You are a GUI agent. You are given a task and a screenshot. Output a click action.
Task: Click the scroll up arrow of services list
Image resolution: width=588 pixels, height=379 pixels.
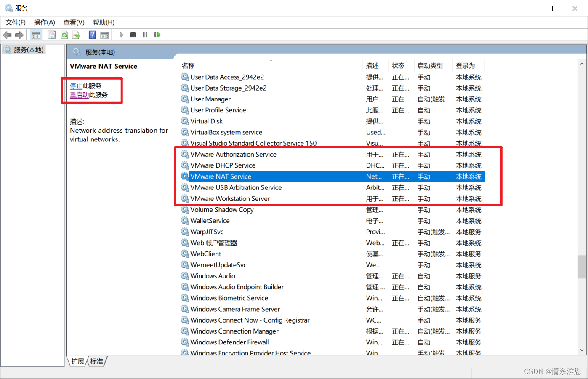tap(582, 64)
